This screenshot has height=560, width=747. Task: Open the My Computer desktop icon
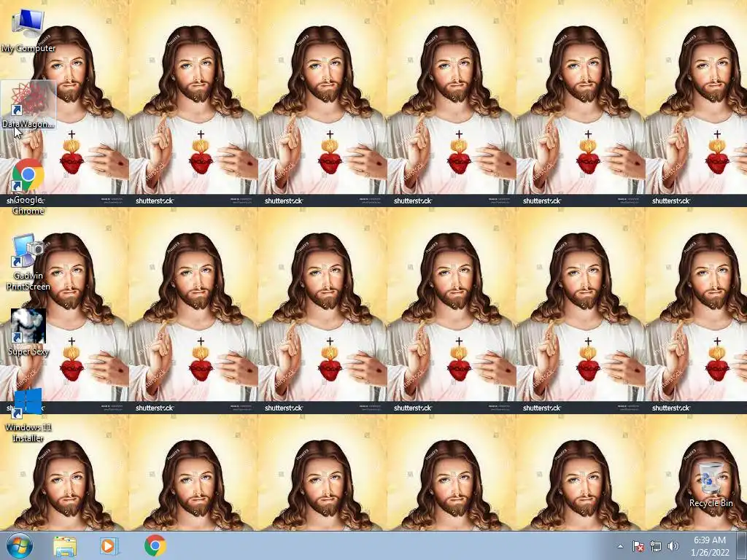coord(28,31)
